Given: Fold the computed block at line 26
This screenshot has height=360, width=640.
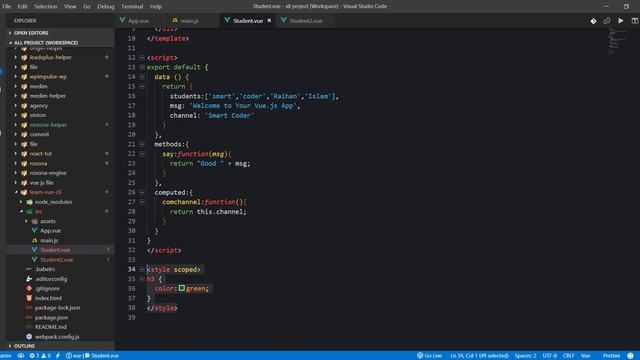Looking at the screenshot, I should [x=142, y=192].
